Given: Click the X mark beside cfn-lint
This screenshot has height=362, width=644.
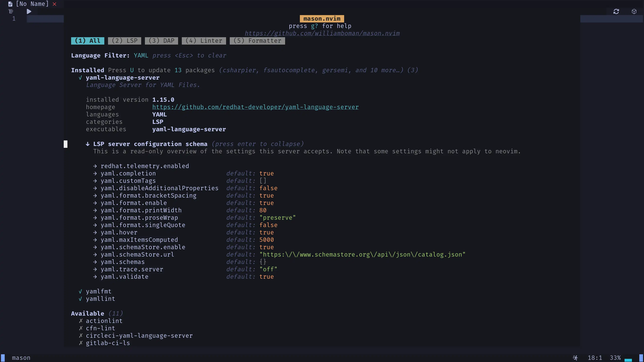Looking at the screenshot, I should (80, 328).
